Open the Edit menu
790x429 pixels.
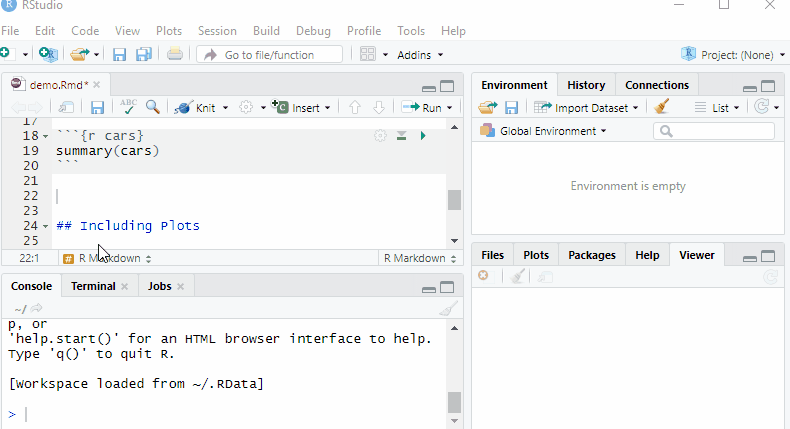pos(45,31)
